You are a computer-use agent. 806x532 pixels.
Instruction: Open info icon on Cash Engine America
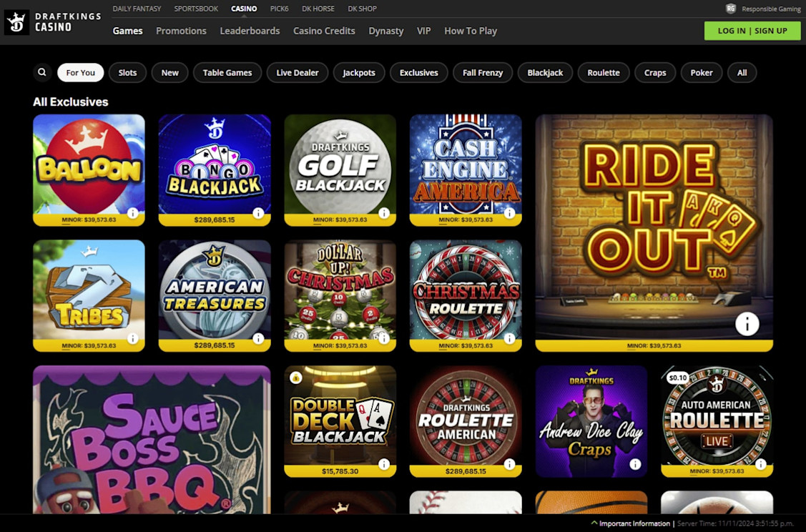509,213
